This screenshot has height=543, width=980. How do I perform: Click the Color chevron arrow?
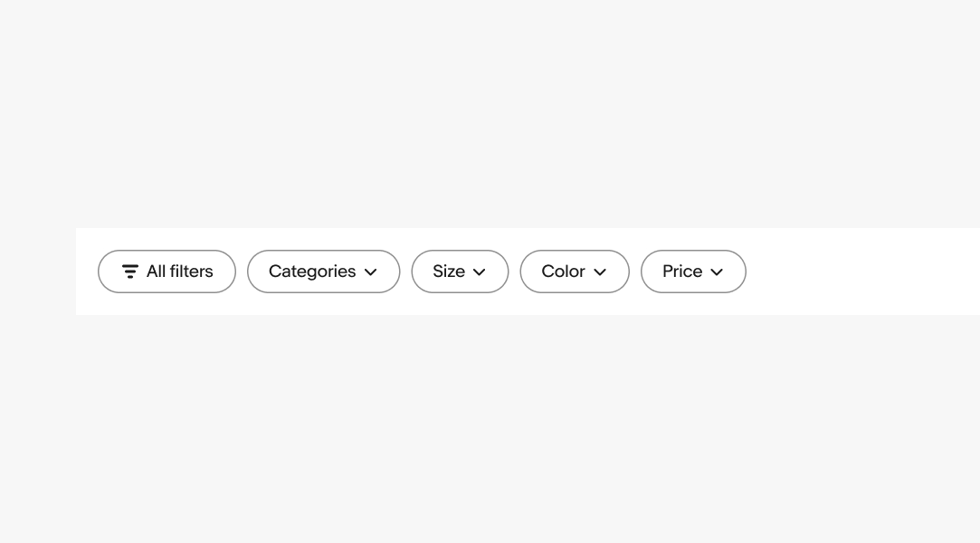(600, 272)
